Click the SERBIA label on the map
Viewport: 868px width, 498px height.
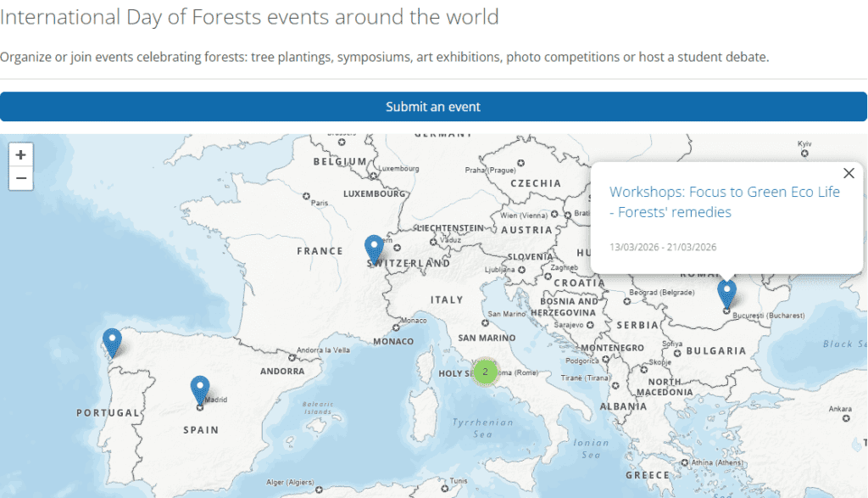coord(637,325)
